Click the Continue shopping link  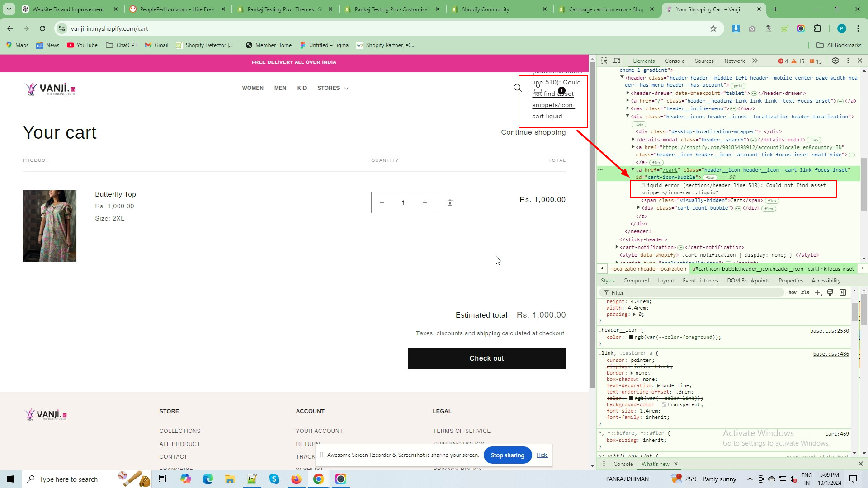pos(533,132)
